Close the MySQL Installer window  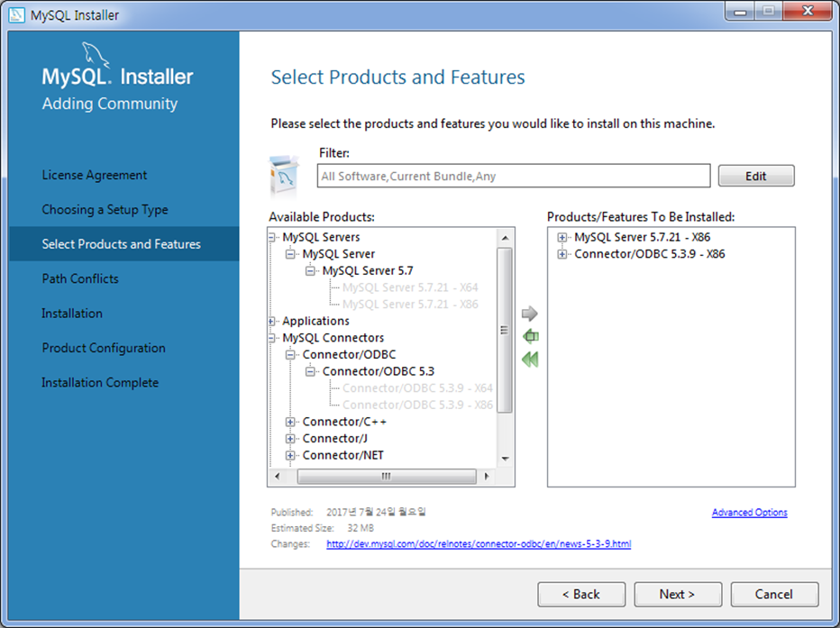click(x=808, y=11)
